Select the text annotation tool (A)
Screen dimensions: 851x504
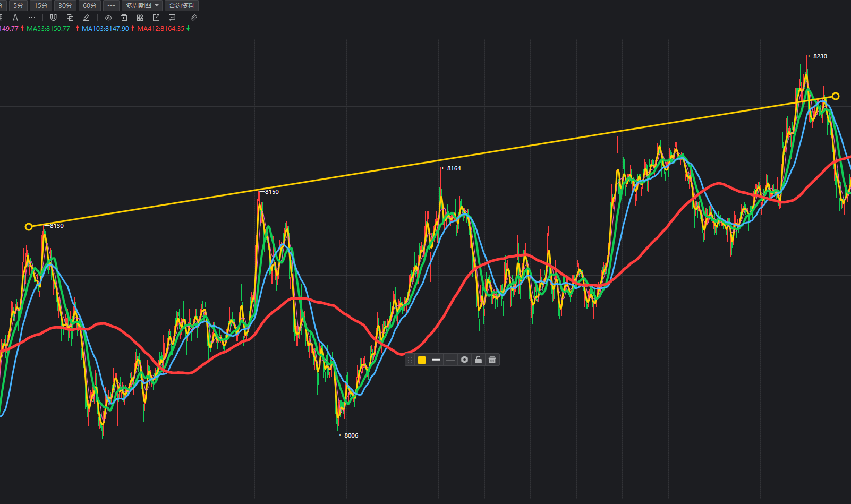click(x=15, y=18)
